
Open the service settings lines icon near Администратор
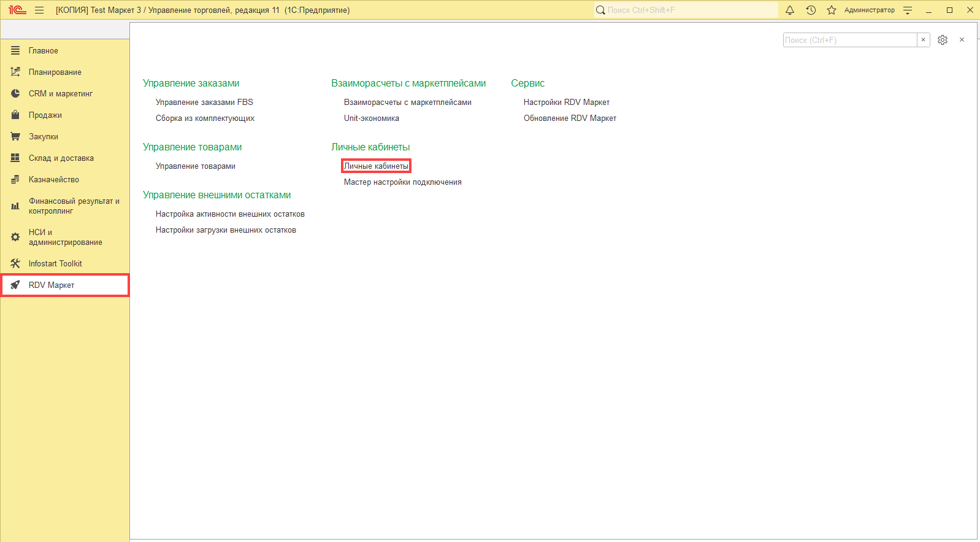(x=908, y=10)
